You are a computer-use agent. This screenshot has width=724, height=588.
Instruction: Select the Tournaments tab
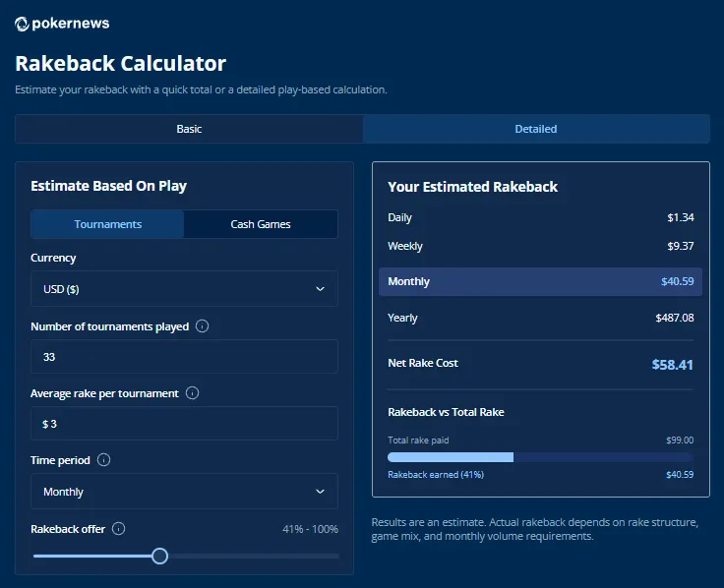[107, 224]
